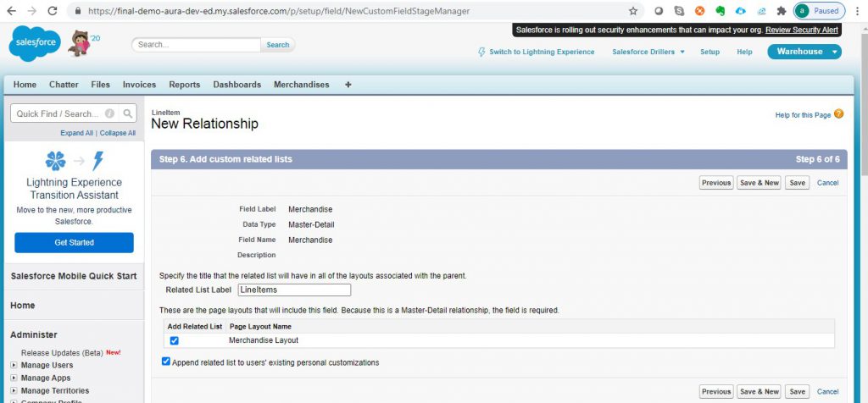Open the Merchandises tab

point(301,85)
